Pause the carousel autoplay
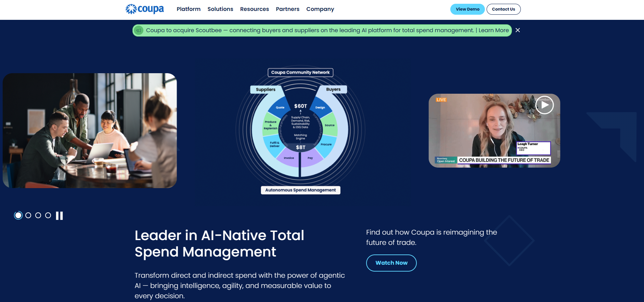 point(60,215)
